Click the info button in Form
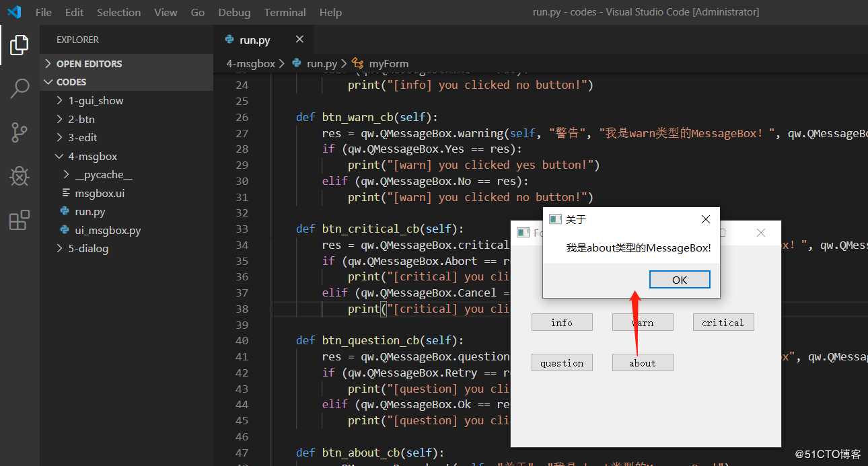The image size is (868, 466). pos(562,322)
